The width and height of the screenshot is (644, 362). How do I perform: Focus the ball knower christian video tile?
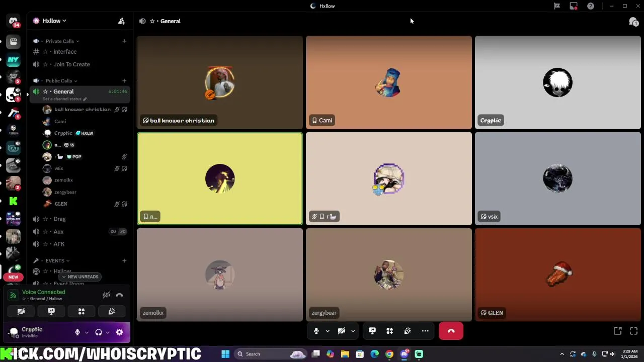point(220,82)
